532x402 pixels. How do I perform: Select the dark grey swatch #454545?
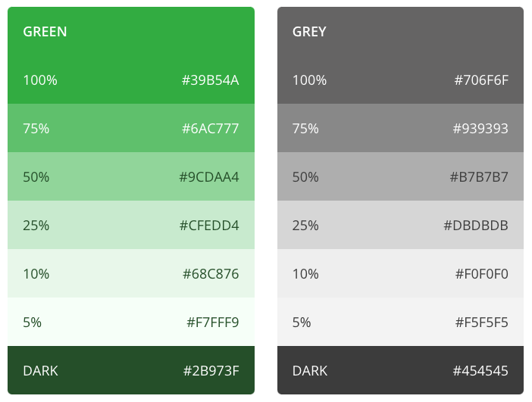400,371
